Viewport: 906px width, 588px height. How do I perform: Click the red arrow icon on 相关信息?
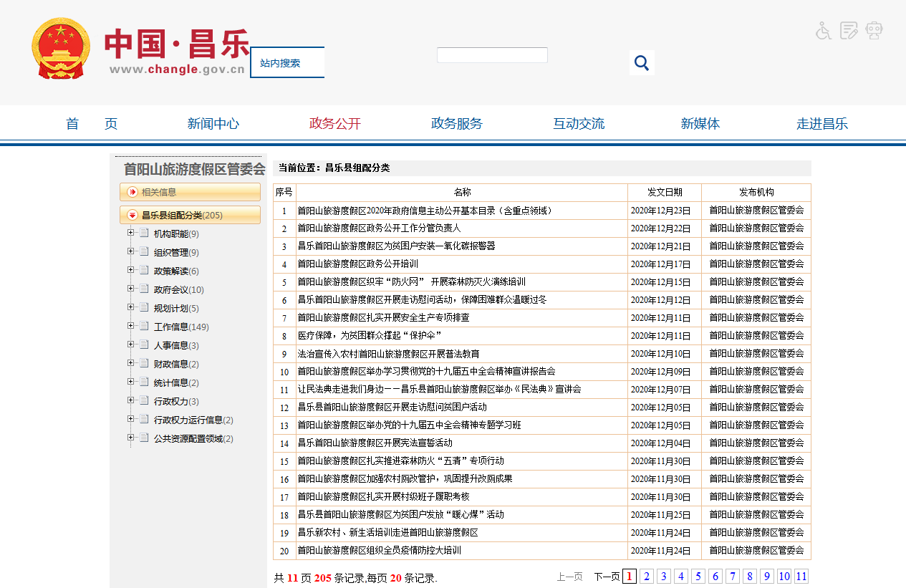(x=132, y=192)
